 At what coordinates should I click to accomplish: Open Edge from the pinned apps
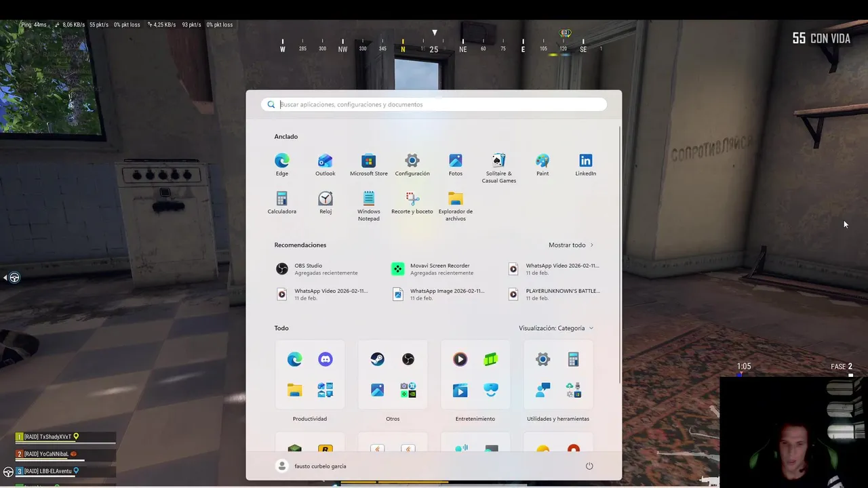pyautogui.click(x=282, y=165)
